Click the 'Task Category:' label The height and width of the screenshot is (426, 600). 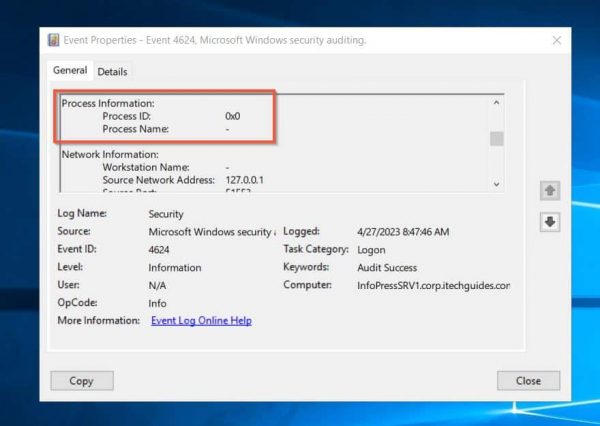[x=316, y=249]
